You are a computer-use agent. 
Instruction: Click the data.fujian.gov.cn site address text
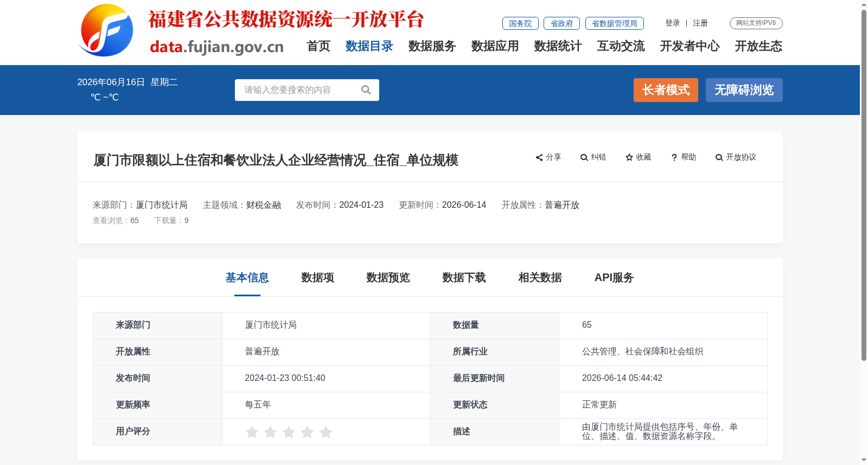217,47
